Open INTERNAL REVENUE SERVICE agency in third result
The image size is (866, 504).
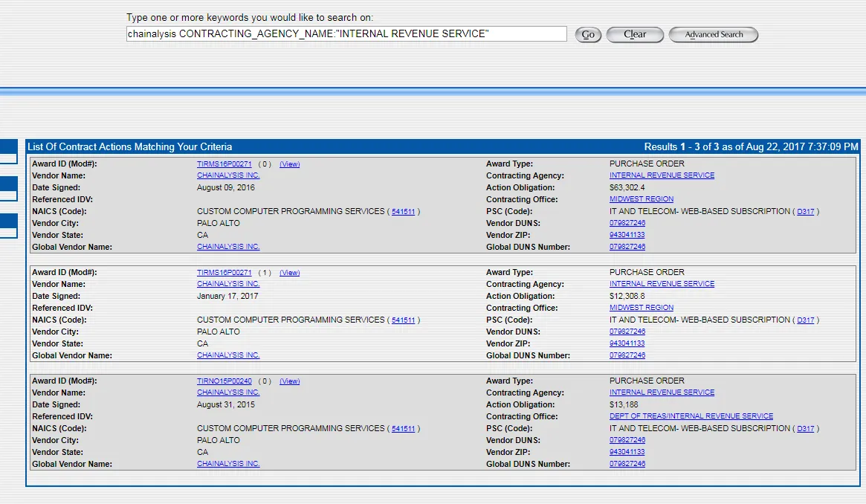pos(662,392)
